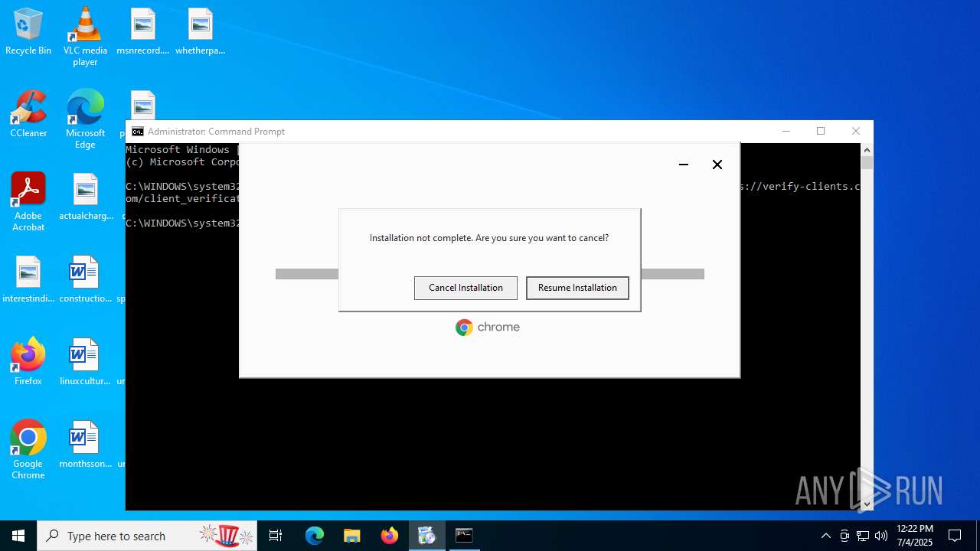Select the Adobe Acrobat desktop shortcut
Viewport: 980px width, 551px height.
(28, 202)
